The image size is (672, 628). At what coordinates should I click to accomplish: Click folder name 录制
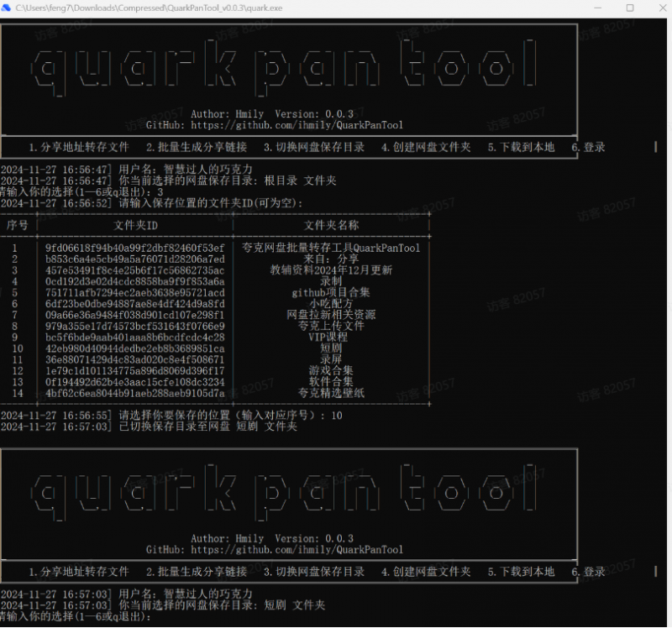click(331, 281)
